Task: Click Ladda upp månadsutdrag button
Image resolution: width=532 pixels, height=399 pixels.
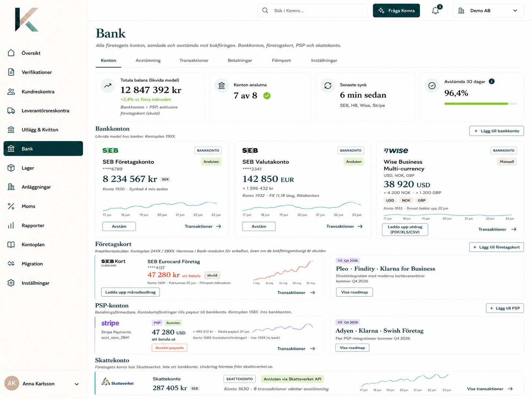Action: 130,292
